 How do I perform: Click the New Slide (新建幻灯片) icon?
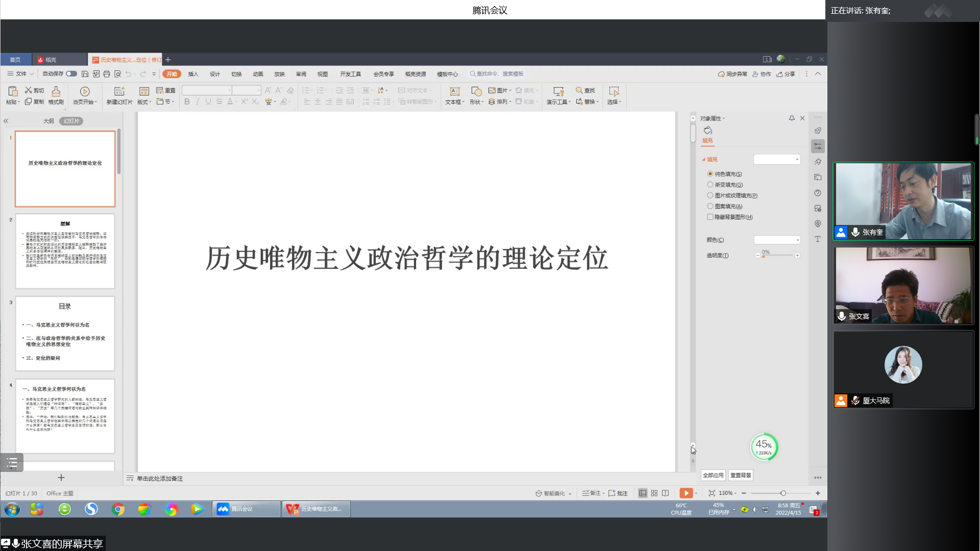point(119,92)
